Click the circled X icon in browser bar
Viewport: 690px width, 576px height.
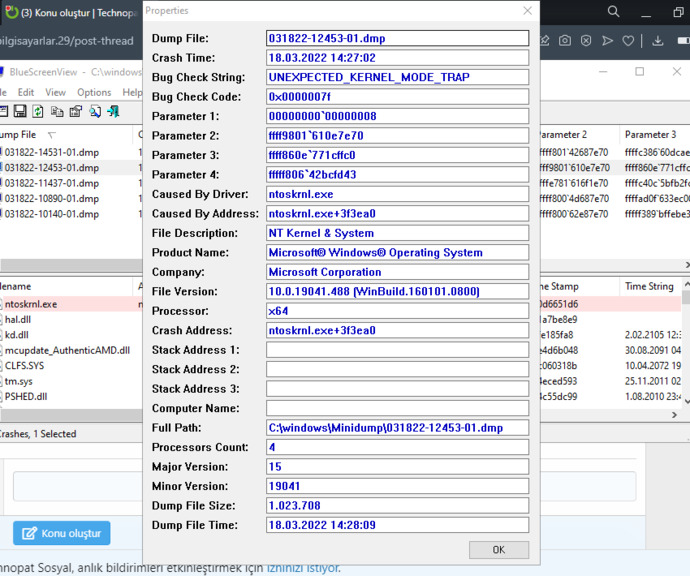(586, 41)
